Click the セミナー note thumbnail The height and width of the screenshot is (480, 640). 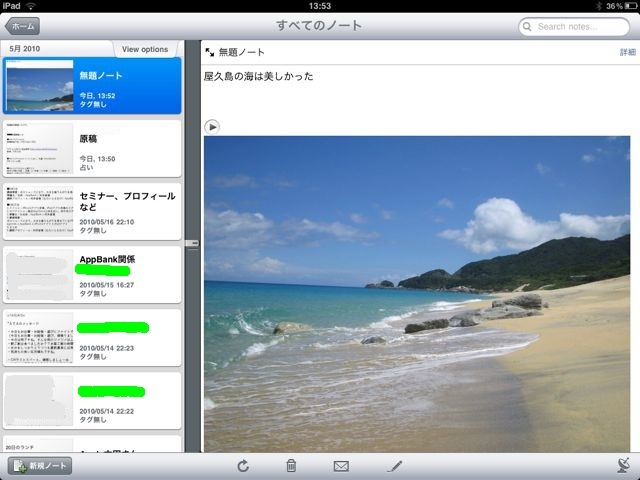click(x=40, y=212)
